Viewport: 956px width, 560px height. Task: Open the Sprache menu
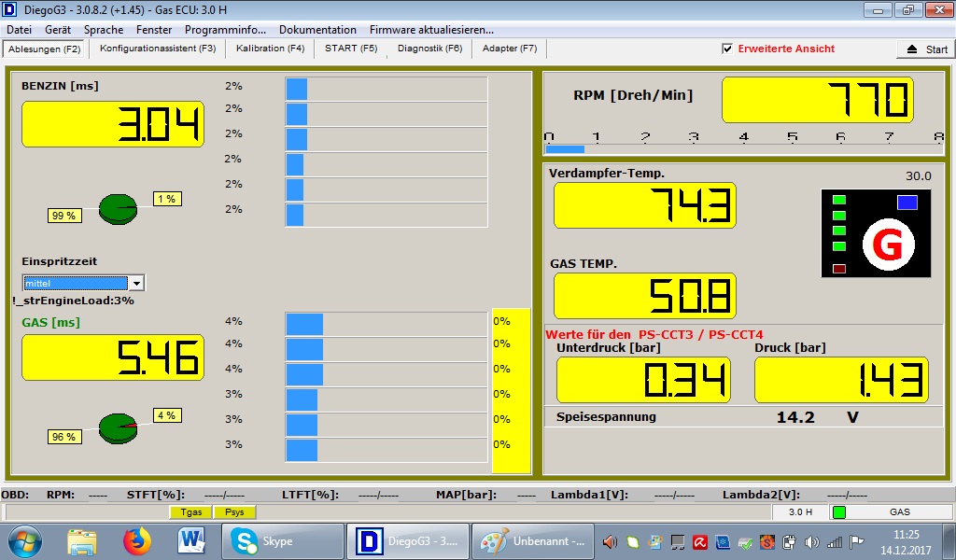[x=104, y=30]
